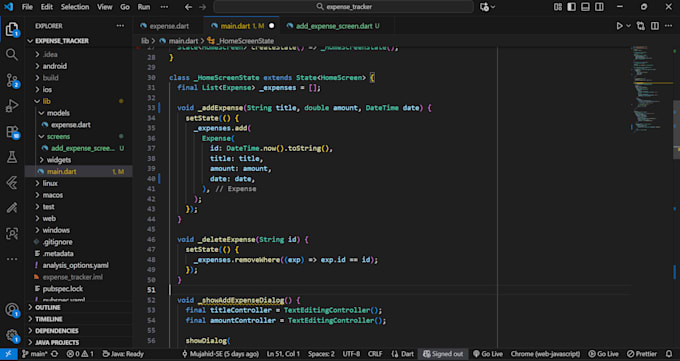The image size is (680, 361).
Task: Click the lib breadcrumb segment
Action: (145, 41)
